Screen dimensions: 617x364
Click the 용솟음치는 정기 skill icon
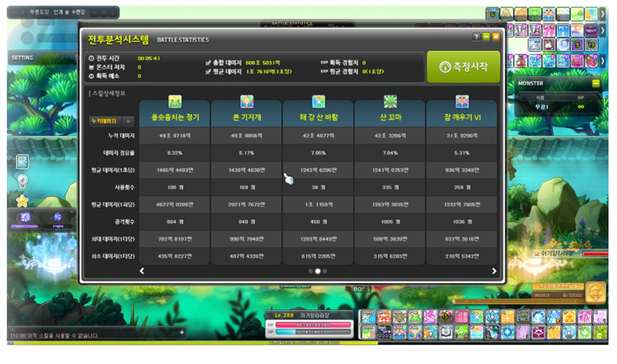pyautogui.click(x=175, y=102)
